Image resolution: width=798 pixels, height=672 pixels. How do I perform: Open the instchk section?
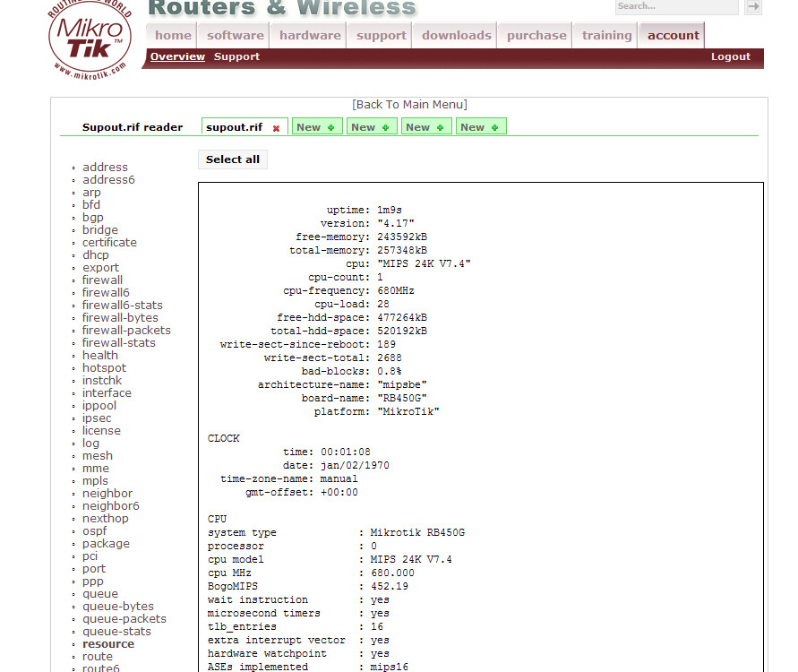coord(102,380)
